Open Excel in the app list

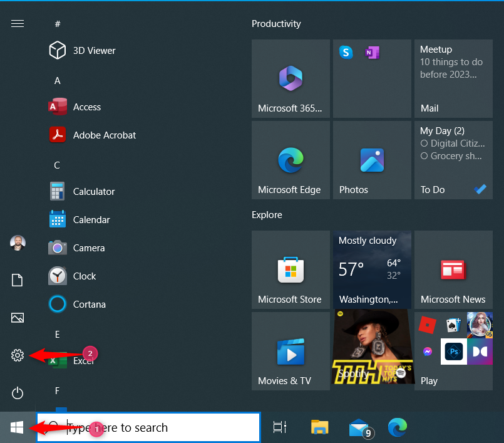[x=71, y=360]
